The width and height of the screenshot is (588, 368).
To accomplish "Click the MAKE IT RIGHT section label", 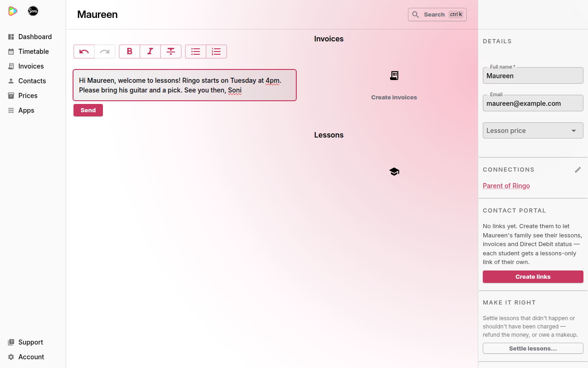I will coord(509,303).
